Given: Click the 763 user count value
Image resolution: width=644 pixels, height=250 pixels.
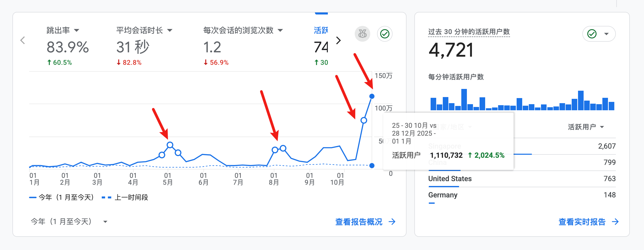Looking at the screenshot, I should 609,179.
